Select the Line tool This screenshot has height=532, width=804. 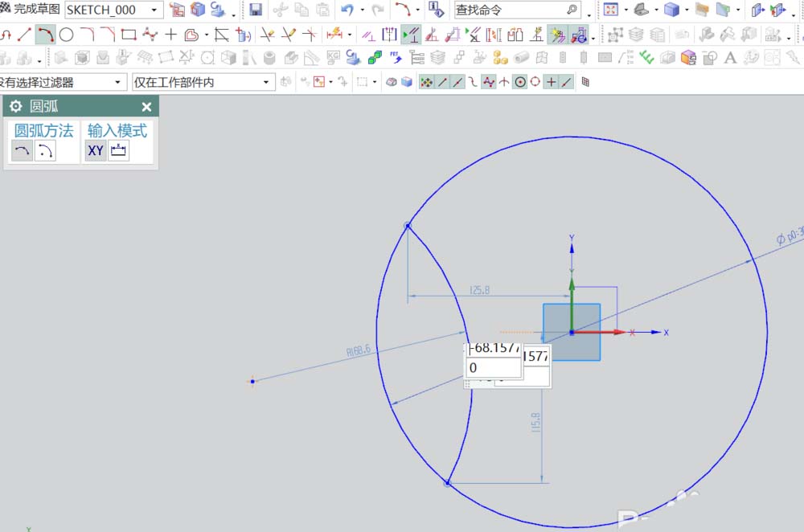click(25, 35)
